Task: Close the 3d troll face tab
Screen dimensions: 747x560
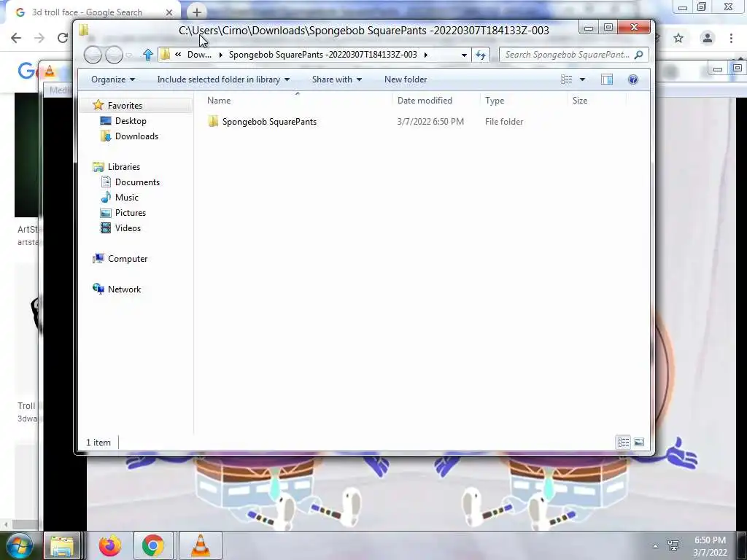Action: pos(169,12)
